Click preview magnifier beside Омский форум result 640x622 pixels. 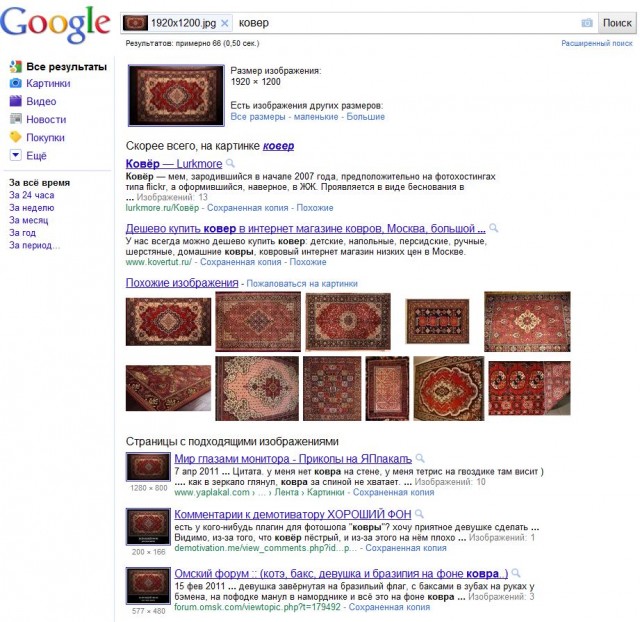[x=516, y=573]
